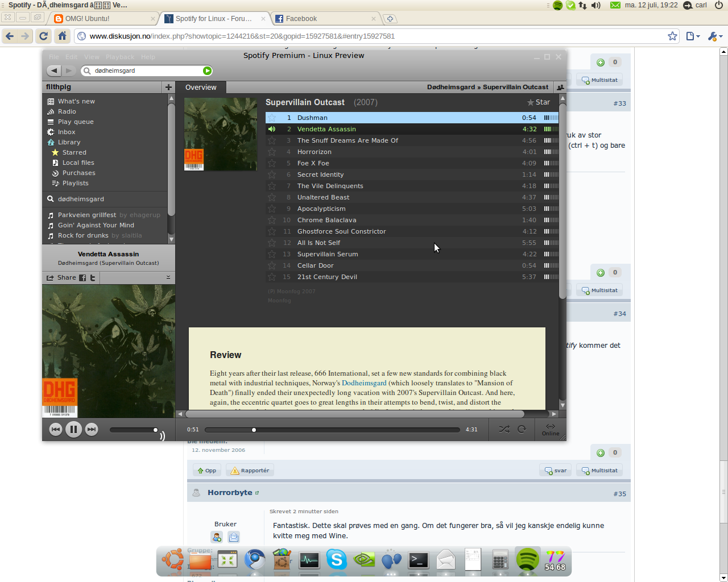Viewport: 728px width, 582px height.
Task: Open What's new in sidebar
Action: point(76,101)
